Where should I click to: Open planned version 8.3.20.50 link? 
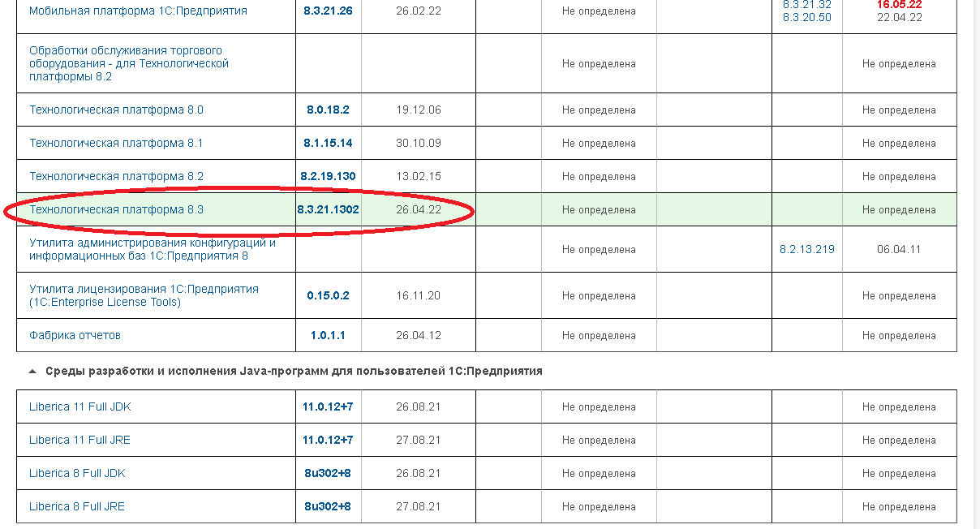pos(807,17)
